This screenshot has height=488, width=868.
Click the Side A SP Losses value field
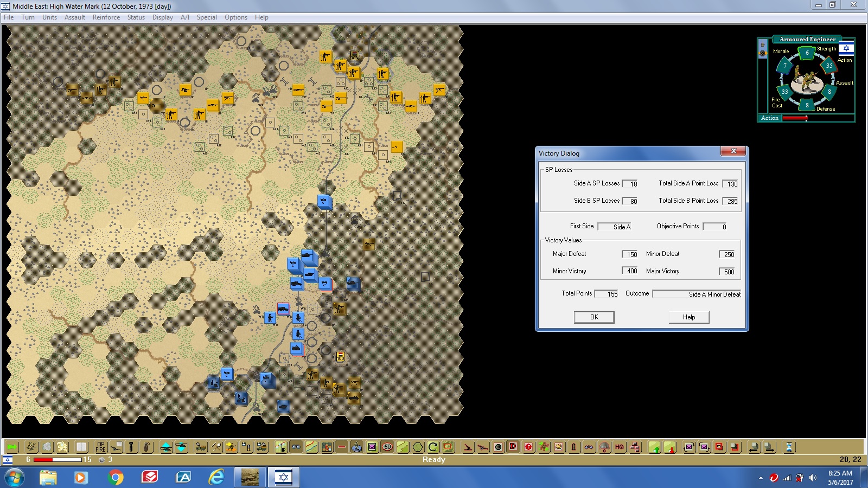tap(630, 184)
